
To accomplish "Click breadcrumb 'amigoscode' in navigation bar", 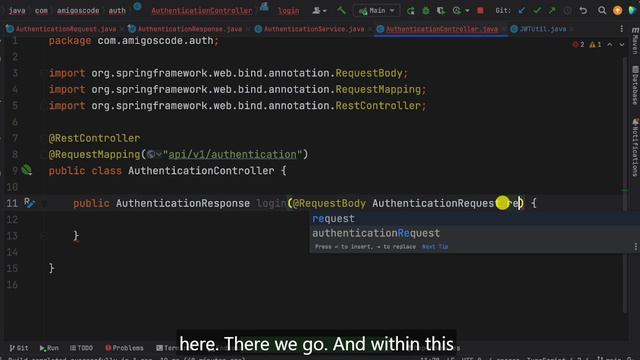I will tap(78, 11).
